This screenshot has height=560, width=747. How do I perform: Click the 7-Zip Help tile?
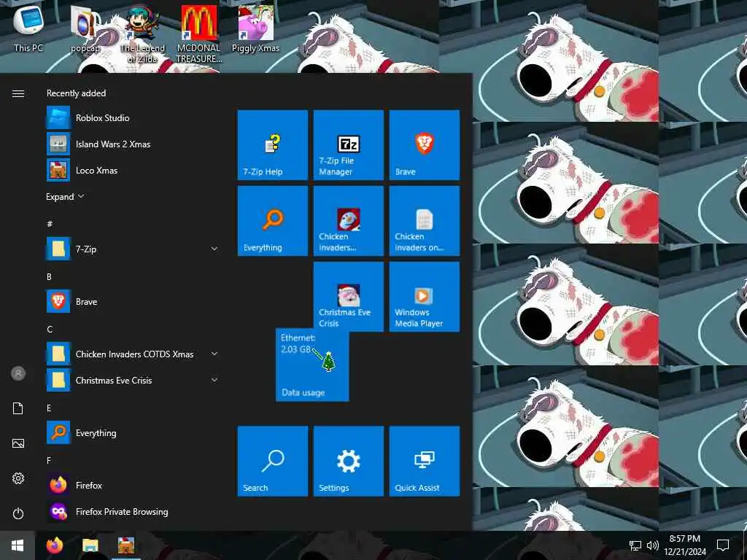[x=273, y=145]
